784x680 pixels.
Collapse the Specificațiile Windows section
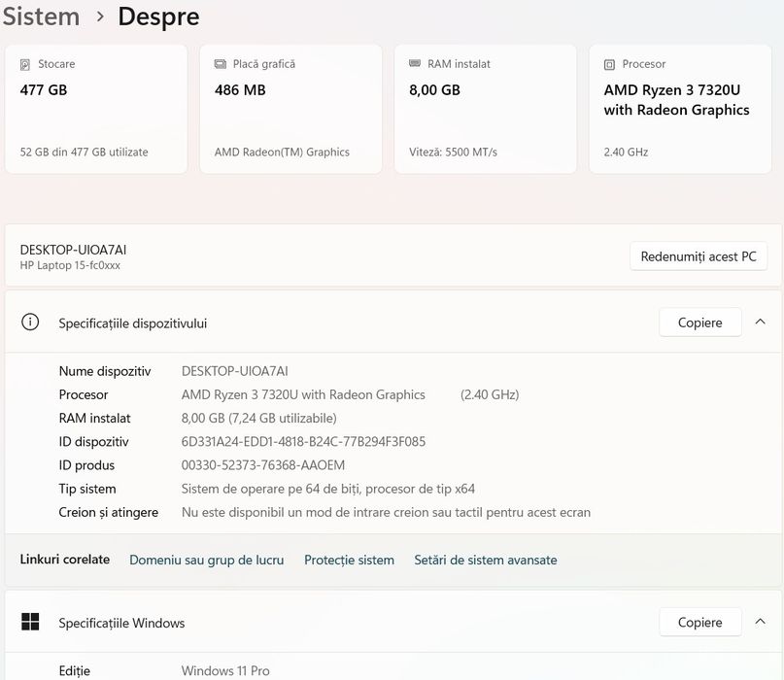click(x=760, y=623)
